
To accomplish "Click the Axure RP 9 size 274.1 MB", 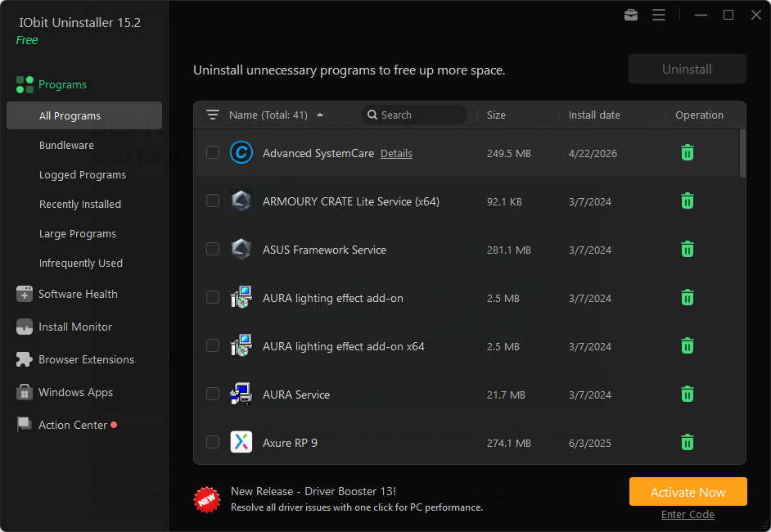I will pos(509,443).
